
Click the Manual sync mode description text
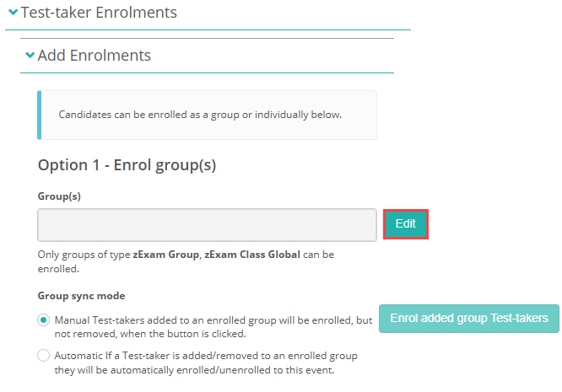click(x=211, y=326)
